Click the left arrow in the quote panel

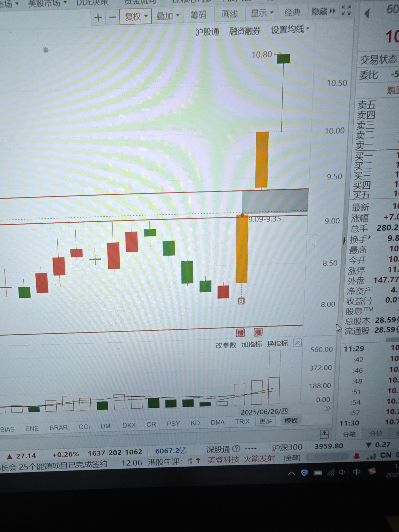click(367, 13)
